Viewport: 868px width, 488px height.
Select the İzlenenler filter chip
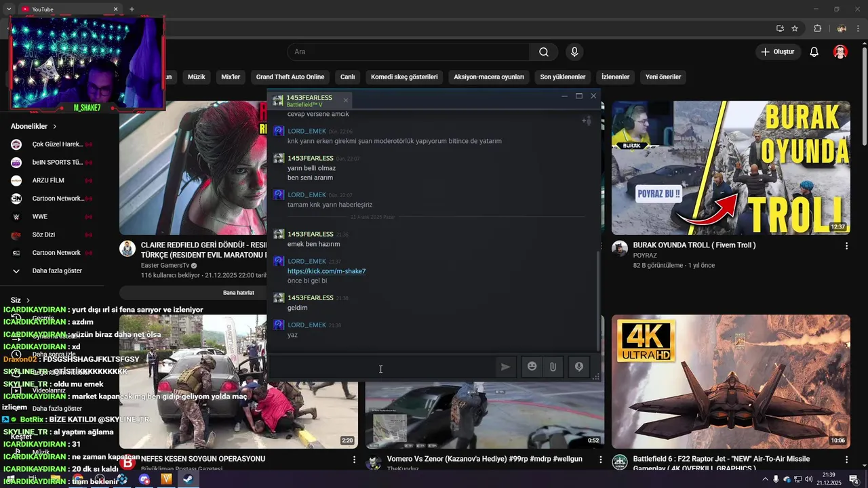click(x=616, y=77)
